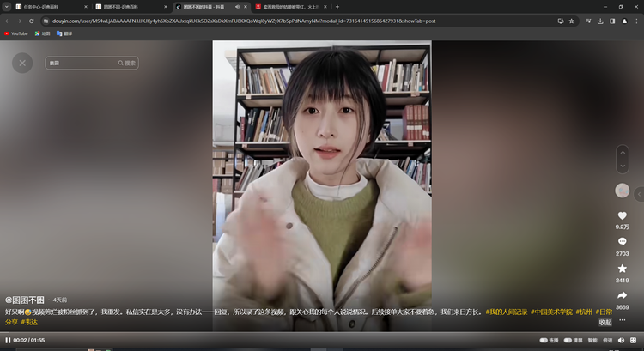Screen dimensions: 644x351
Task: Open the browser downloads icon
Action: pyautogui.click(x=600, y=21)
